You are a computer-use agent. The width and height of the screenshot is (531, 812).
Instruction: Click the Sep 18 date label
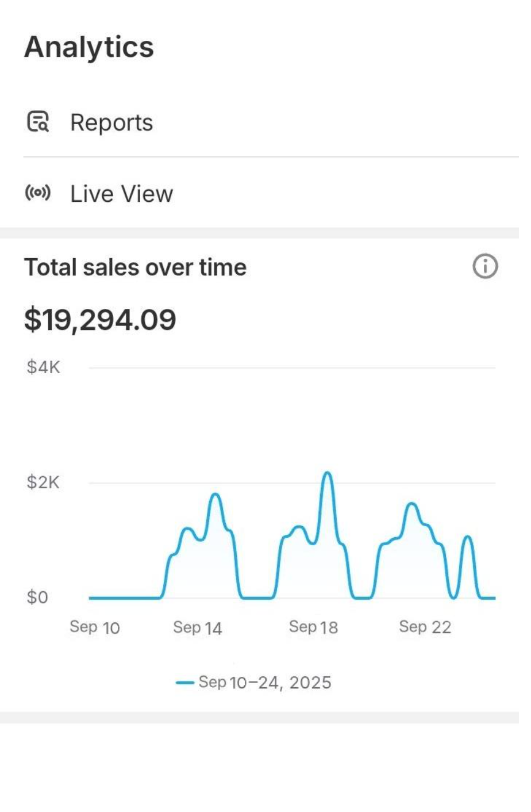pyautogui.click(x=313, y=627)
